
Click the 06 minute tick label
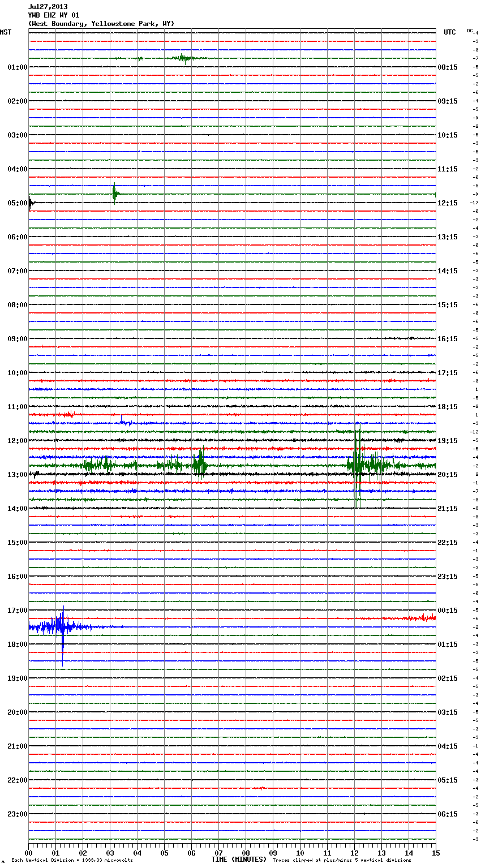pyautogui.click(x=192, y=853)
